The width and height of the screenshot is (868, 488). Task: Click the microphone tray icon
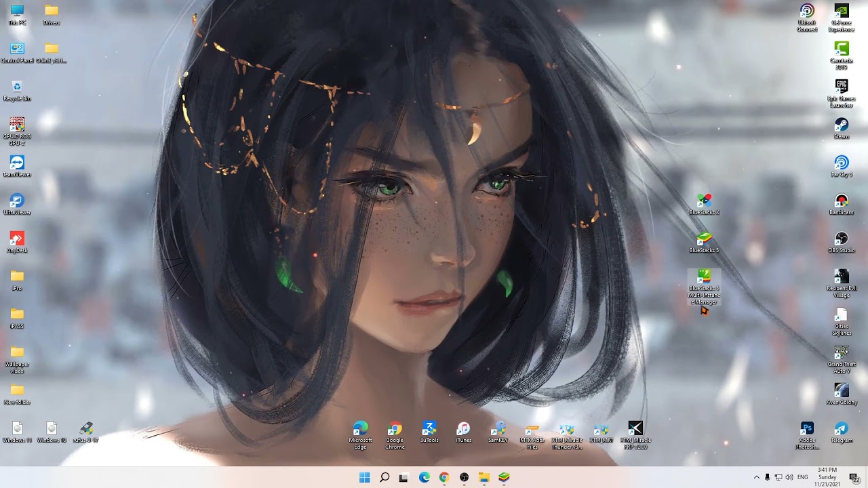coord(768,477)
